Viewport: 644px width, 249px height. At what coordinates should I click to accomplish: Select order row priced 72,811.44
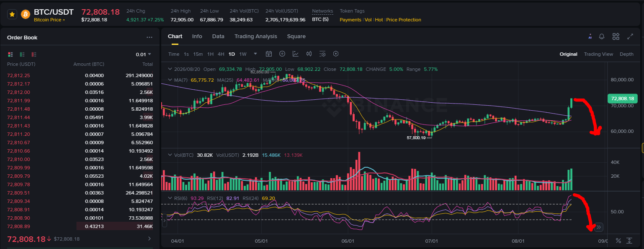coord(80,117)
